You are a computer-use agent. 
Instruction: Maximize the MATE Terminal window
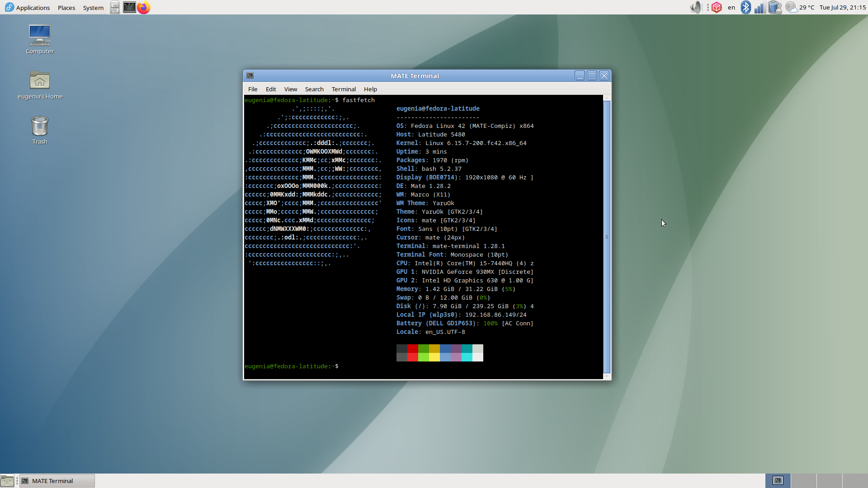592,75
